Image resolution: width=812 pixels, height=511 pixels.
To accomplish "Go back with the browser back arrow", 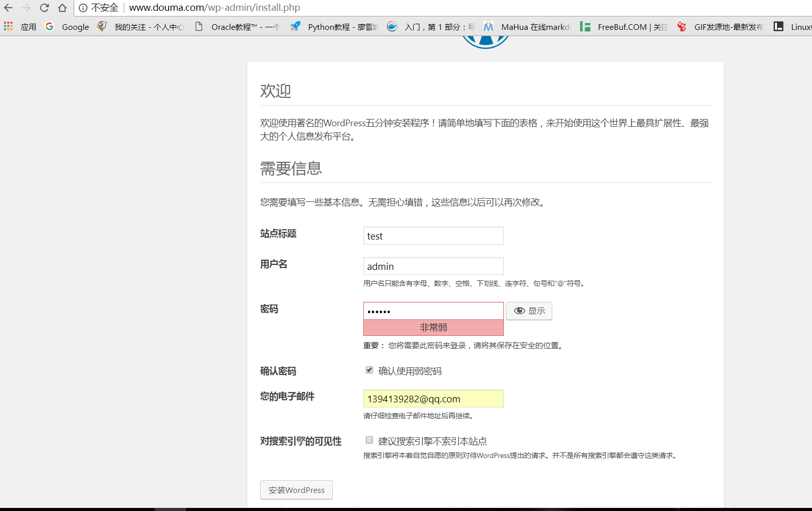I will tap(8, 8).
